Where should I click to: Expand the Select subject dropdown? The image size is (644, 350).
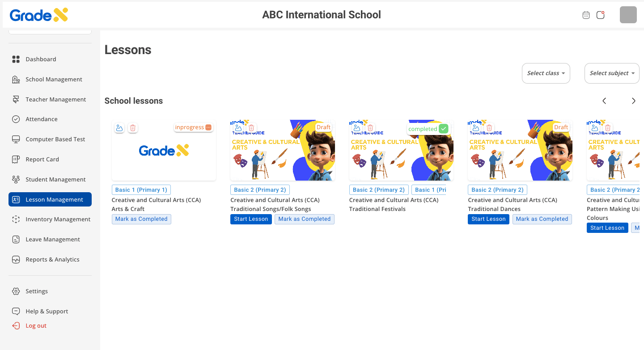click(x=611, y=73)
